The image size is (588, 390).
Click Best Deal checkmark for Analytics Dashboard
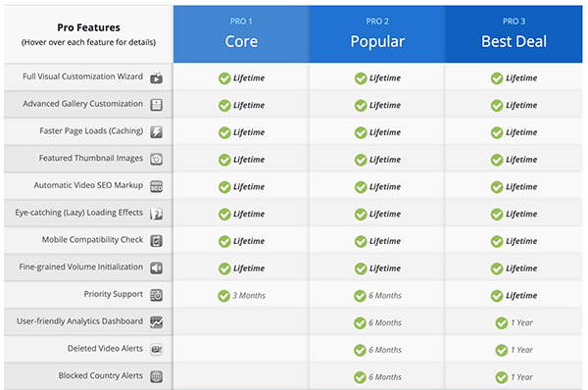[502, 322]
